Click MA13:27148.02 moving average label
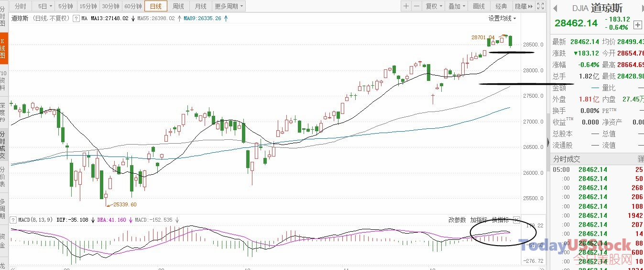 coord(109,18)
